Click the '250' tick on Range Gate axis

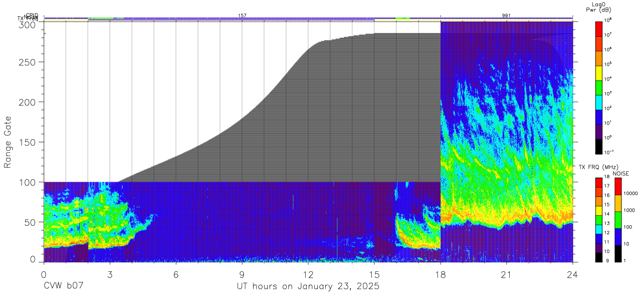click(x=28, y=62)
